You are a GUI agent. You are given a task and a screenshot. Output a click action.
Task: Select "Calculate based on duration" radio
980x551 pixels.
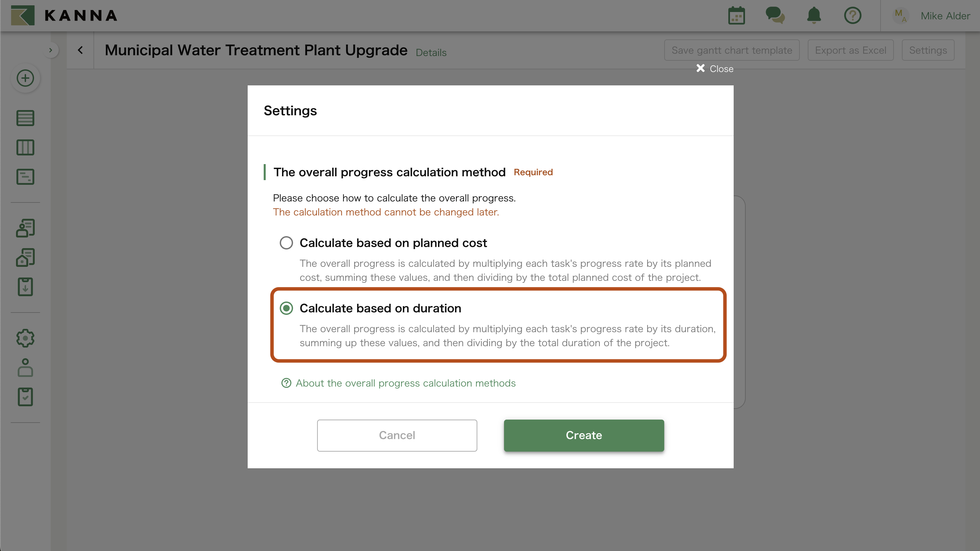pyautogui.click(x=286, y=308)
